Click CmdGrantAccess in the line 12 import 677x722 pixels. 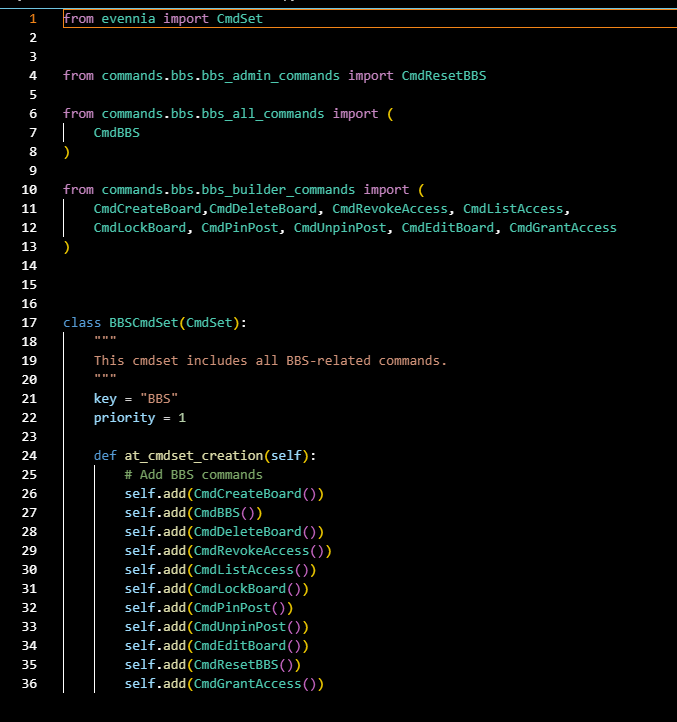pyautogui.click(x=562, y=227)
